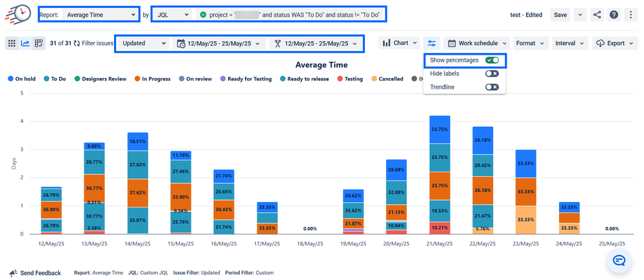Click the 32.08% segment on 20/May/25
644x280 pixels.
396,192
